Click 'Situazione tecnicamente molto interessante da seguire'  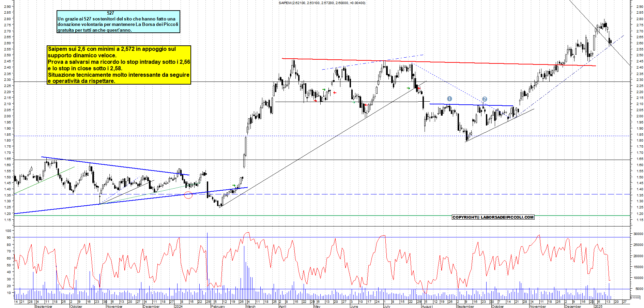coord(119,75)
